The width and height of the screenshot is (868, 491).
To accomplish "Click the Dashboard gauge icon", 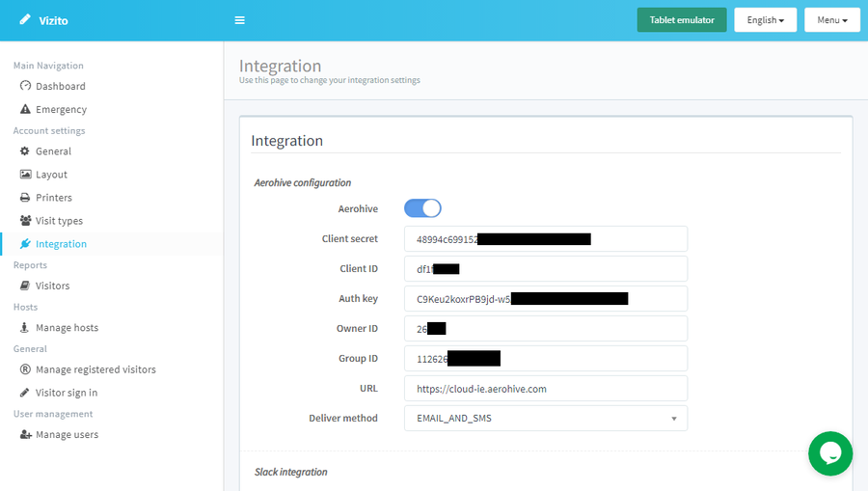I will [26, 86].
